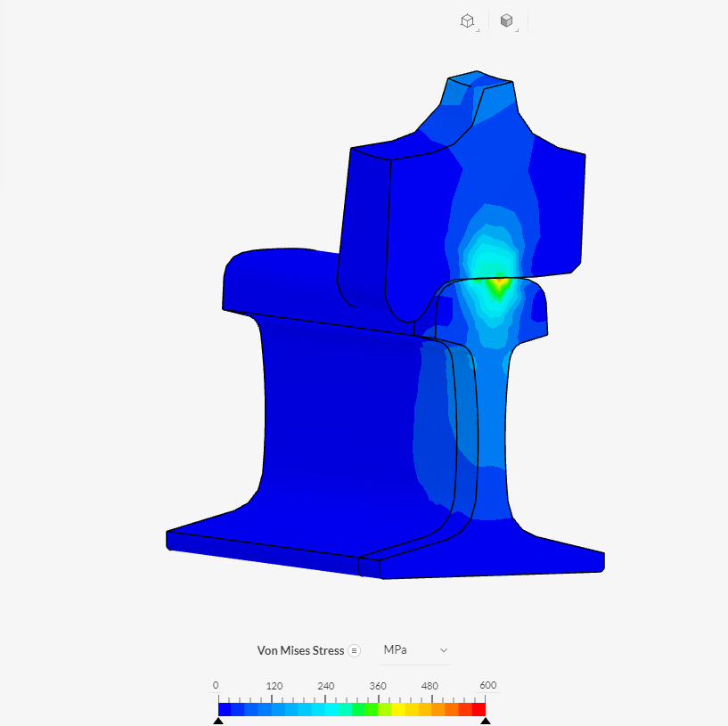Image resolution: width=728 pixels, height=726 pixels.
Task: Click the 240 legend tick label
Action: (x=326, y=686)
